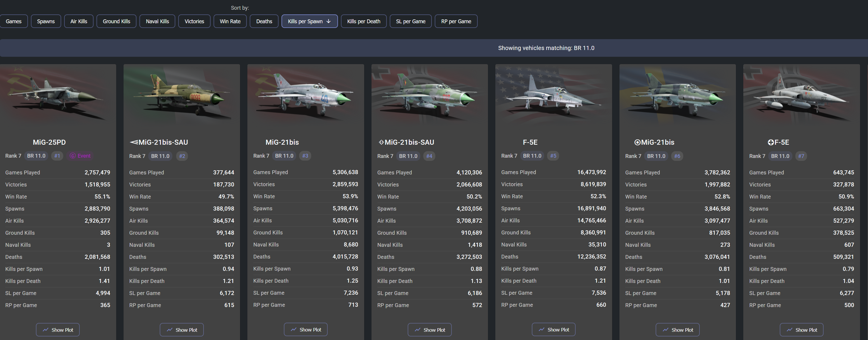
Task: Toggle Kills per Spawn sort direction
Action: 310,21
